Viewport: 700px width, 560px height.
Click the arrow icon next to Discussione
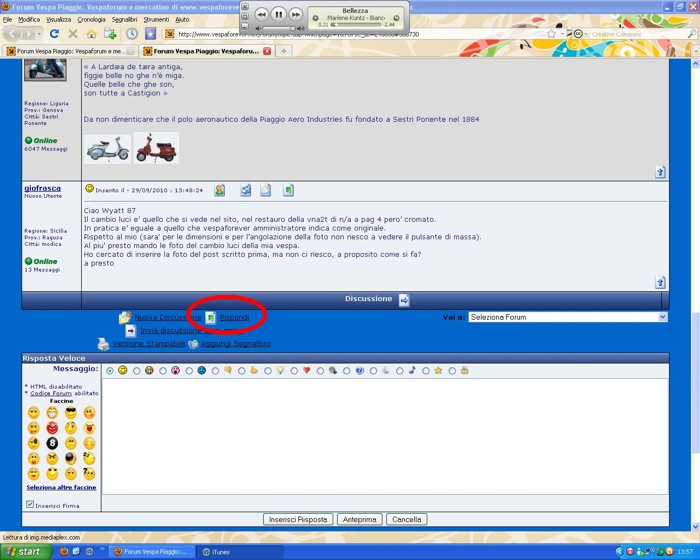pos(404,300)
